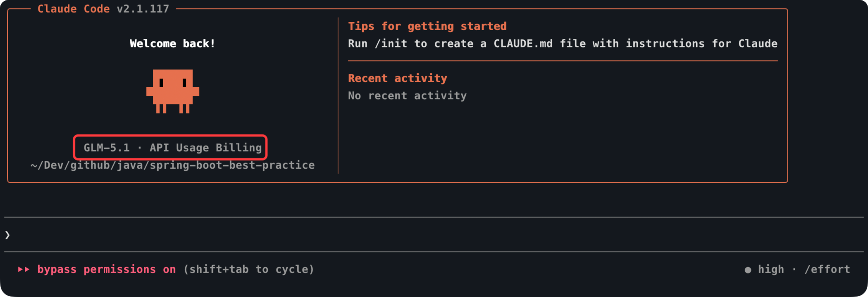Click the Claude Code title text
The width and height of the screenshot is (868, 297).
(73, 9)
